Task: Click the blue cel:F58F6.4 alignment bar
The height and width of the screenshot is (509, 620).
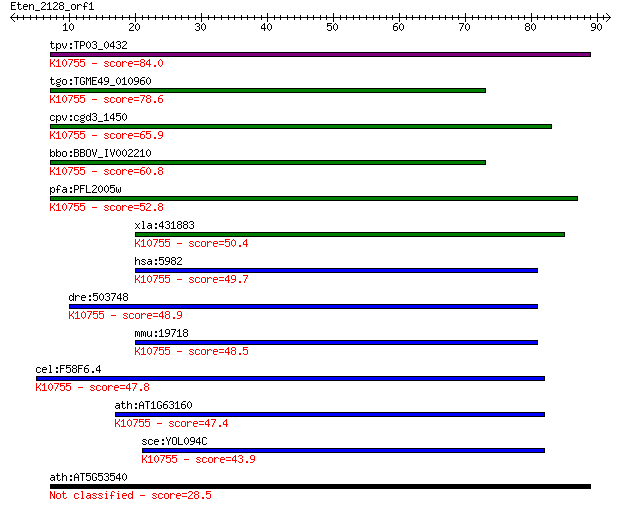Action: tap(290, 378)
